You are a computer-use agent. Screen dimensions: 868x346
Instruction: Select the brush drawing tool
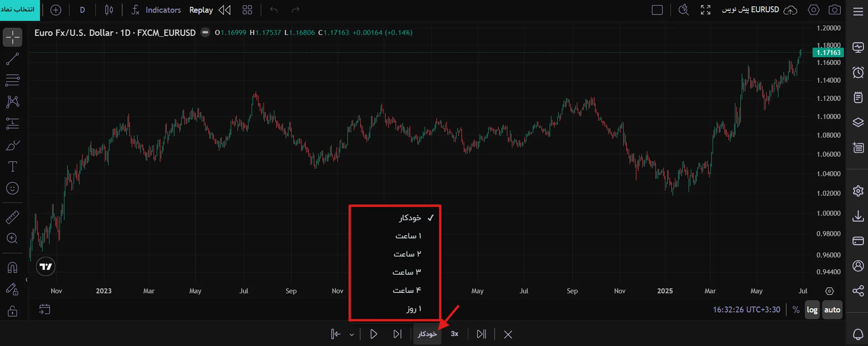coord(13,145)
